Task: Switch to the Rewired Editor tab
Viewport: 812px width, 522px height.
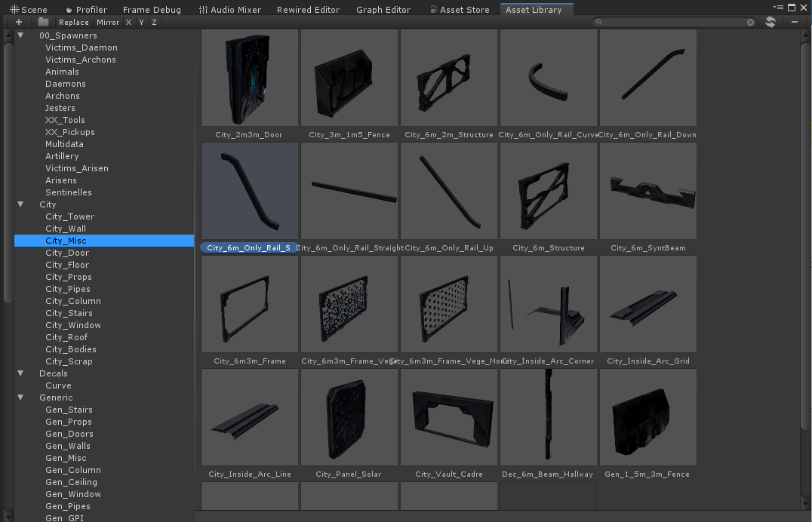Action: 308,9
